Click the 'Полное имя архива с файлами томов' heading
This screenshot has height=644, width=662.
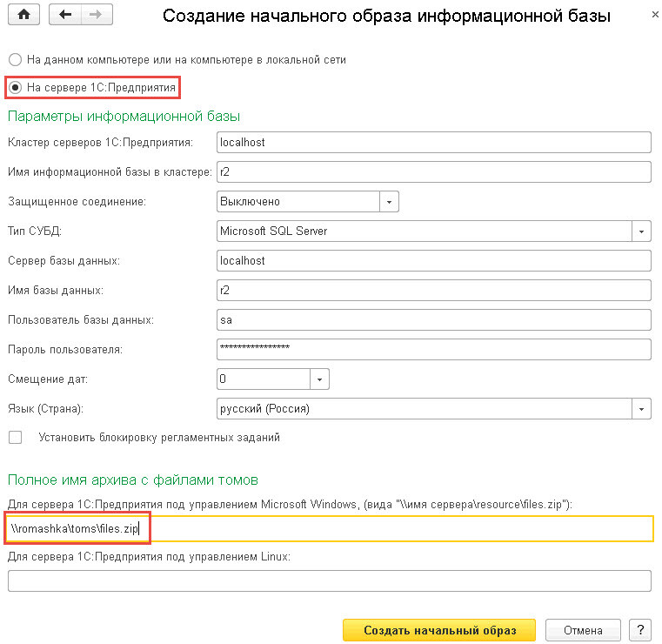point(132,480)
